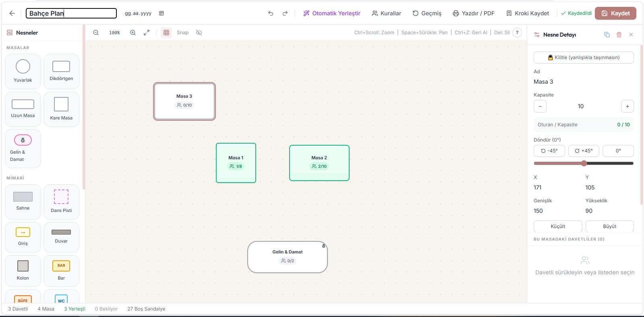This screenshot has width=644, height=317.
Task: Run Otomatik Yerleştir
Action: (x=332, y=13)
